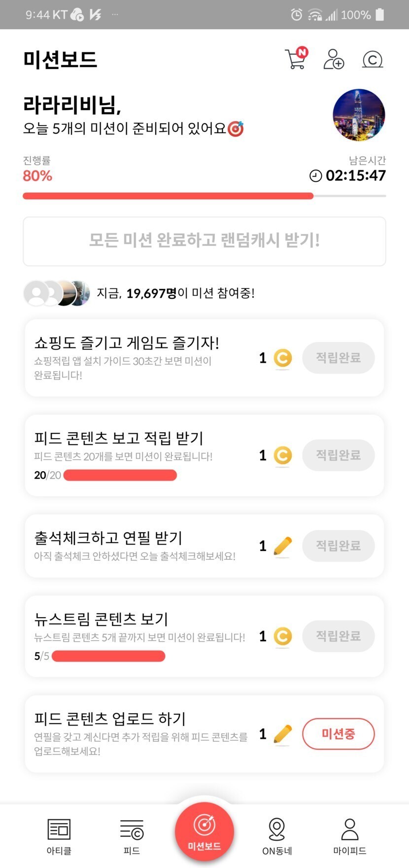Tap the coin icon for 뉴스트림 콘텐츠 보기
Screen dimensions: 409x868
282,636
